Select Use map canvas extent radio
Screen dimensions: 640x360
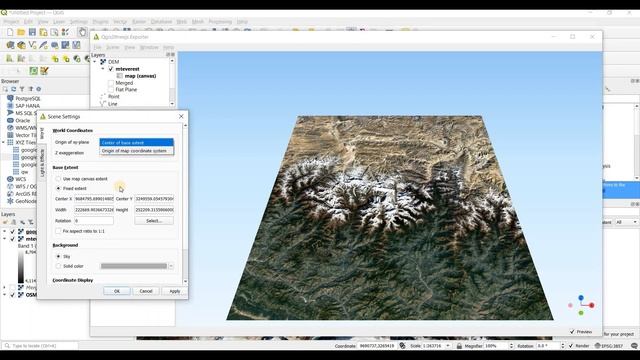coord(58,179)
